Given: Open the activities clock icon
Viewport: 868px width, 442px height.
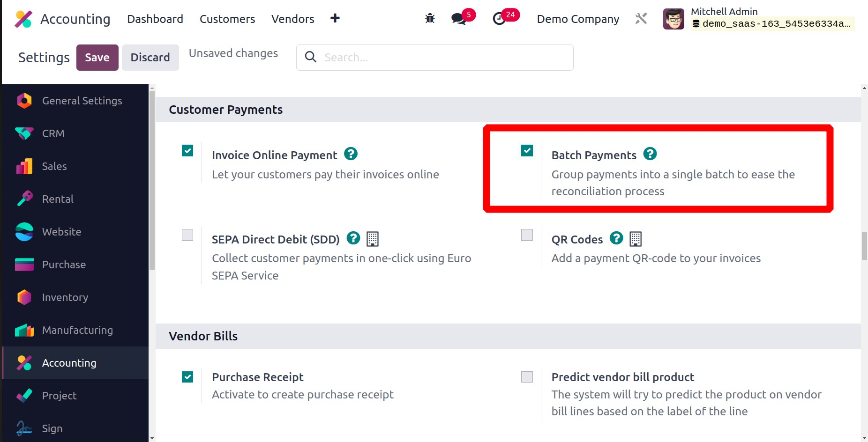Looking at the screenshot, I should pos(499,19).
